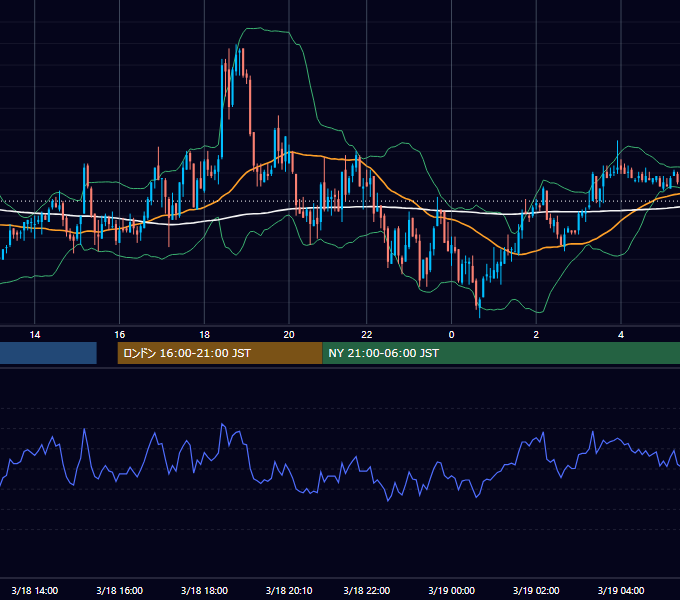Click the 20 hour axis label
This screenshot has height=600, width=680.
click(289, 335)
